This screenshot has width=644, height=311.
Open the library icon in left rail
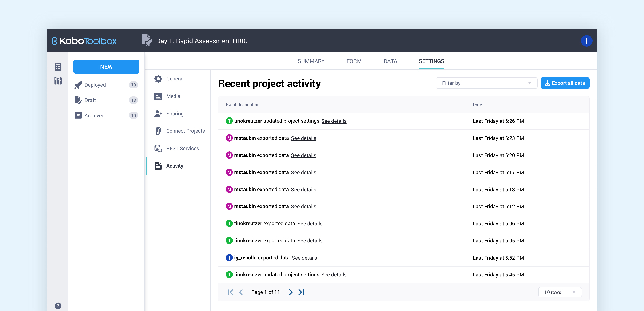click(58, 81)
